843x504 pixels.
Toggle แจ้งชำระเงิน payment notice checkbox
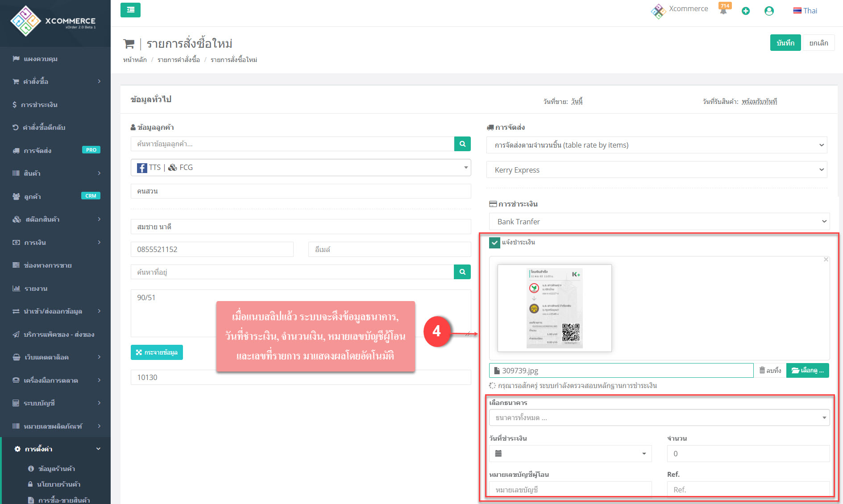click(494, 243)
